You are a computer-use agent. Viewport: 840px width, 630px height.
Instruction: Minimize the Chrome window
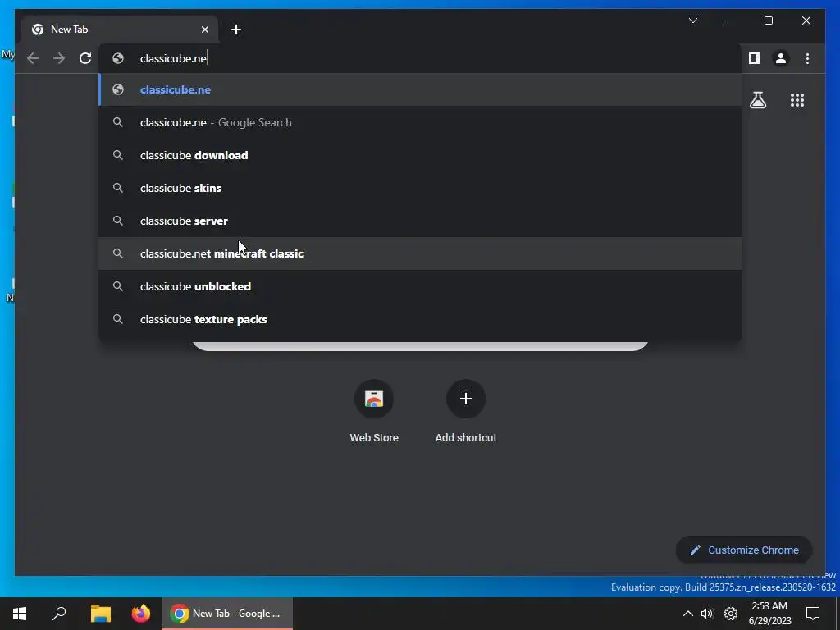731,21
